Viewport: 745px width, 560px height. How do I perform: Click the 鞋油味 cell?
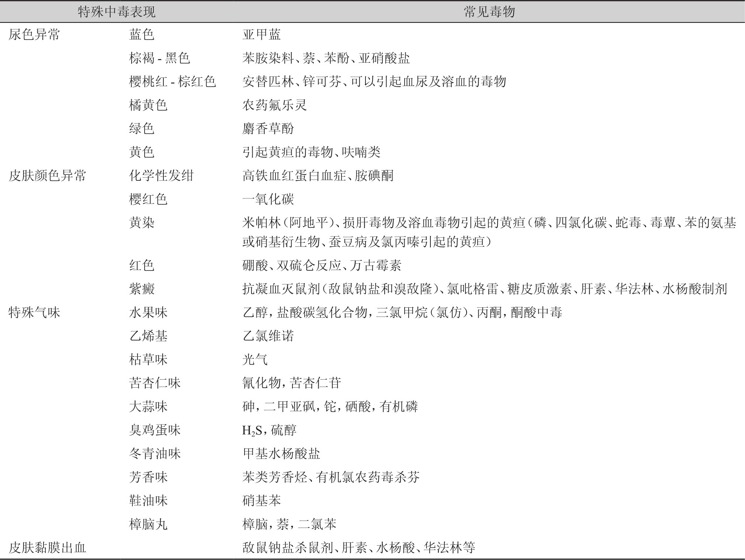[x=148, y=501]
